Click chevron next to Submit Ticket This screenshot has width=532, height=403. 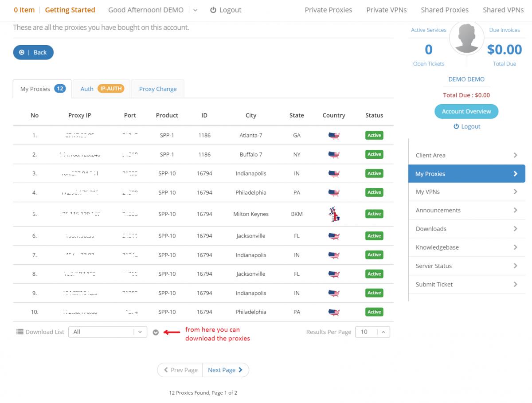(516, 285)
